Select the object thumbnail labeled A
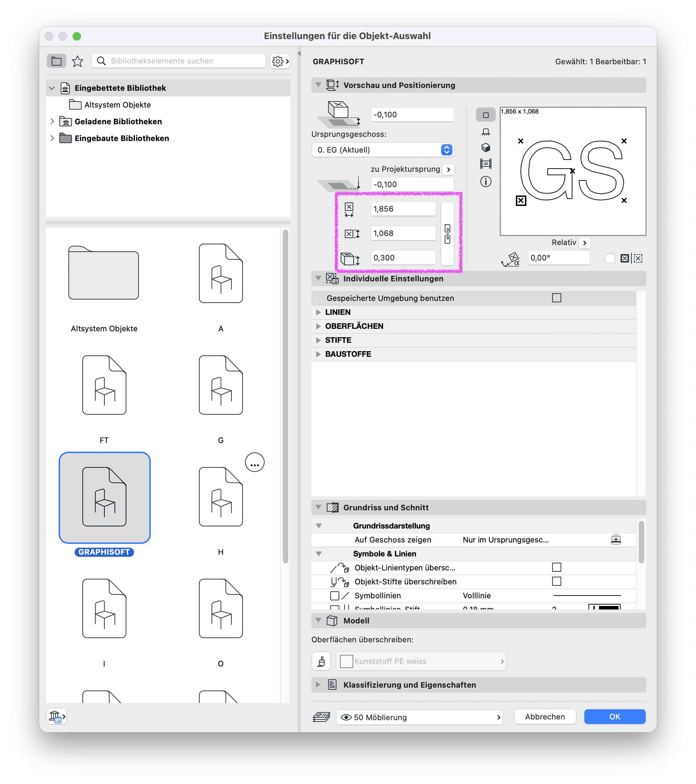This screenshot has width=696, height=784. point(221,273)
